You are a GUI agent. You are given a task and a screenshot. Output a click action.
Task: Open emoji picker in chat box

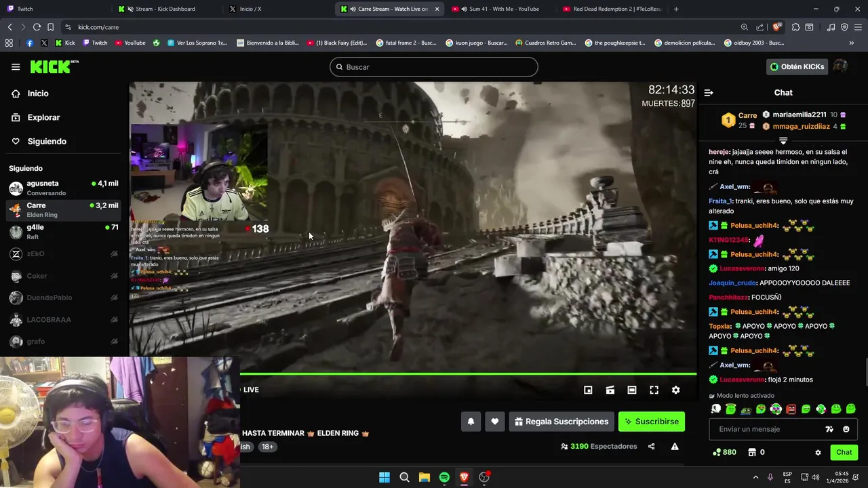[846, 429]
